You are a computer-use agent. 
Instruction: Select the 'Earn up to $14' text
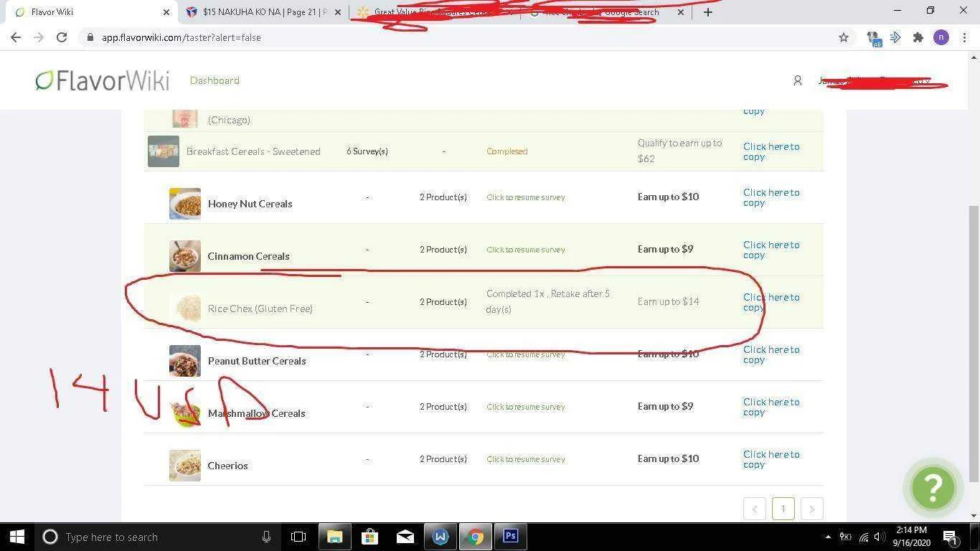coord(669,301)
